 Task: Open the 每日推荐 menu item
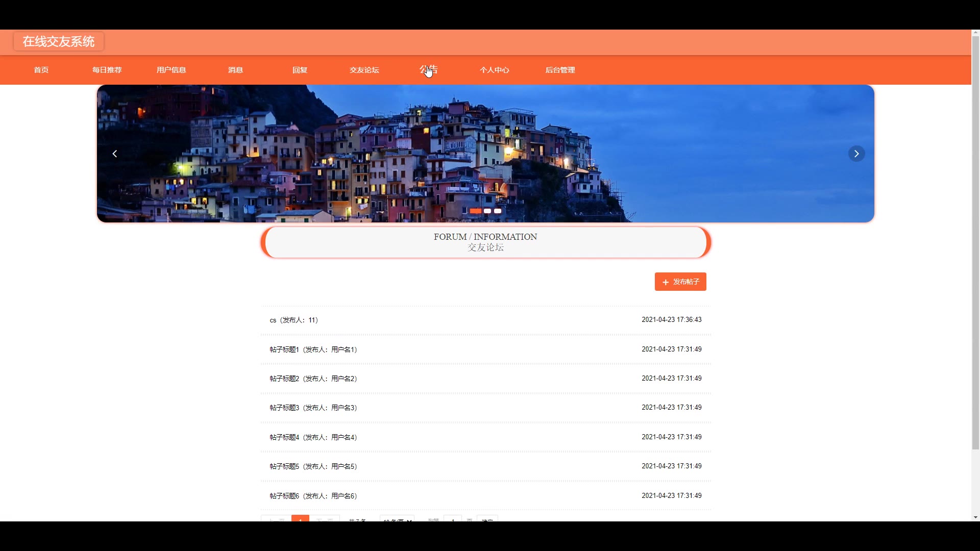[x=107, y=70]
